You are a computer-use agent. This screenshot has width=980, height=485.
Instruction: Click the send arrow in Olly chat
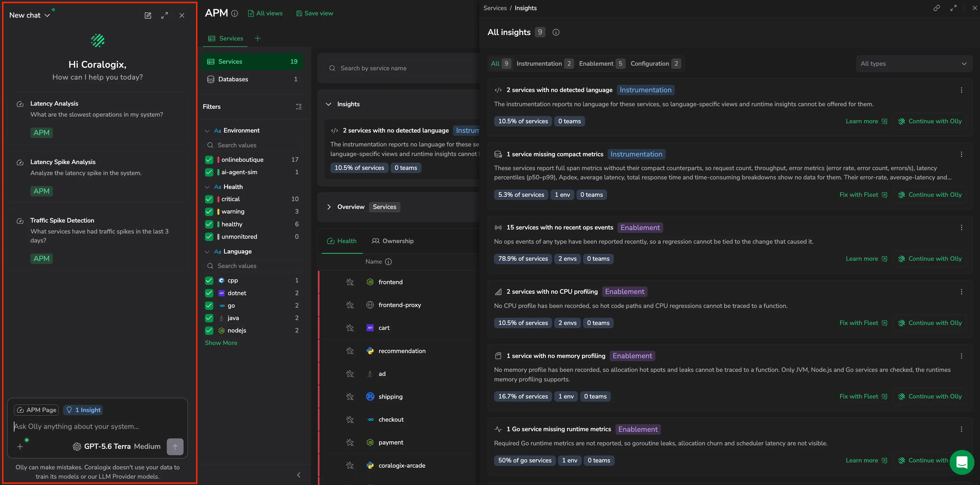coord(175,447)
